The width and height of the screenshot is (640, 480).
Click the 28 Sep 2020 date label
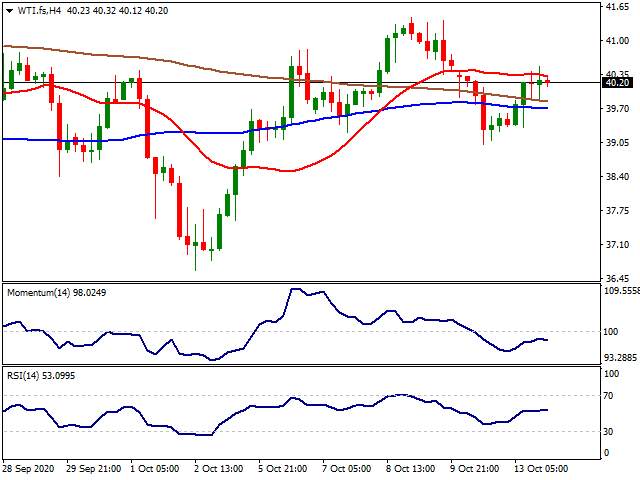[x=28, y=469]
